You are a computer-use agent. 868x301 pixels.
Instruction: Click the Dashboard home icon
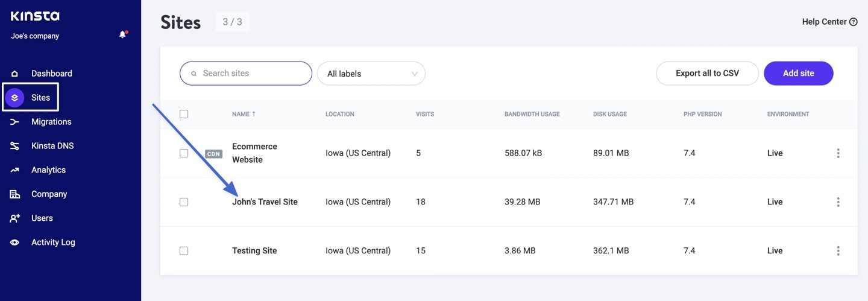pyautogui.click(x=14, y=74)
